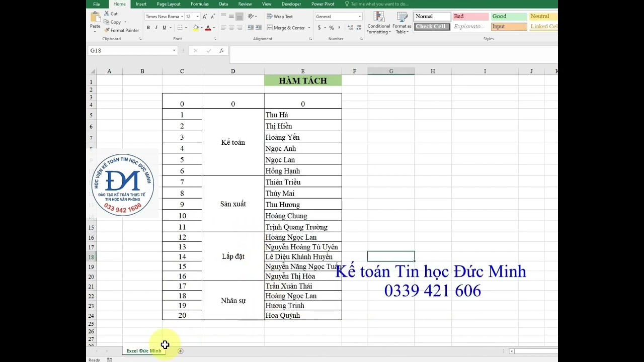Viewport: 644px width, 362px height.
Task: Middle align cell content
Action: [x=231, y=17]
